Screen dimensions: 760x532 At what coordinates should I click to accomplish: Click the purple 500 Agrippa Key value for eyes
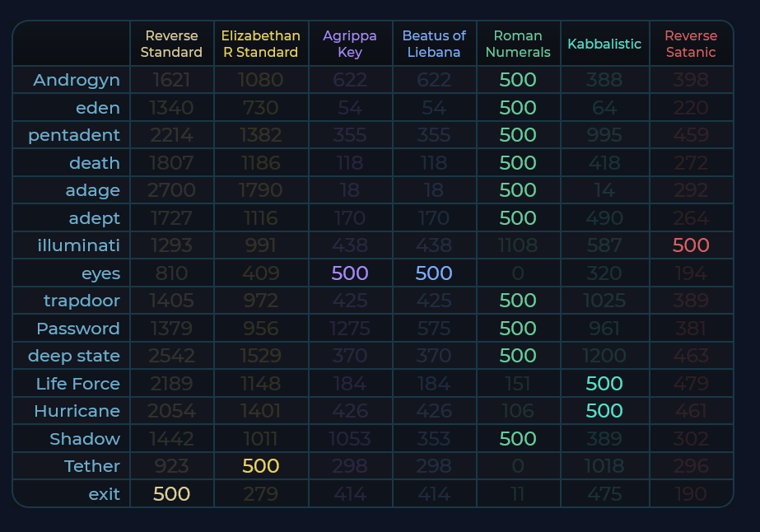(350, 273)
